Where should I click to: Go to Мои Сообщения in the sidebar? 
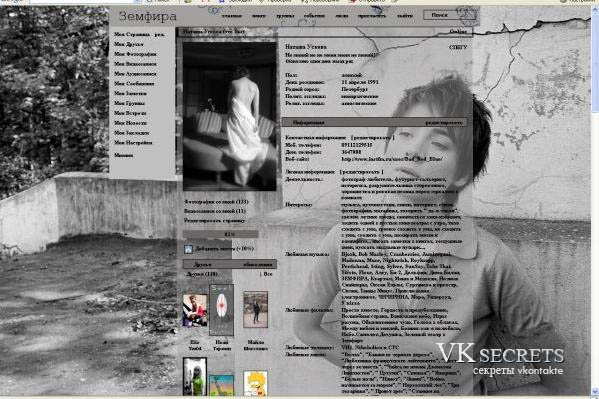pyautogui.click(x=134, y=83)
